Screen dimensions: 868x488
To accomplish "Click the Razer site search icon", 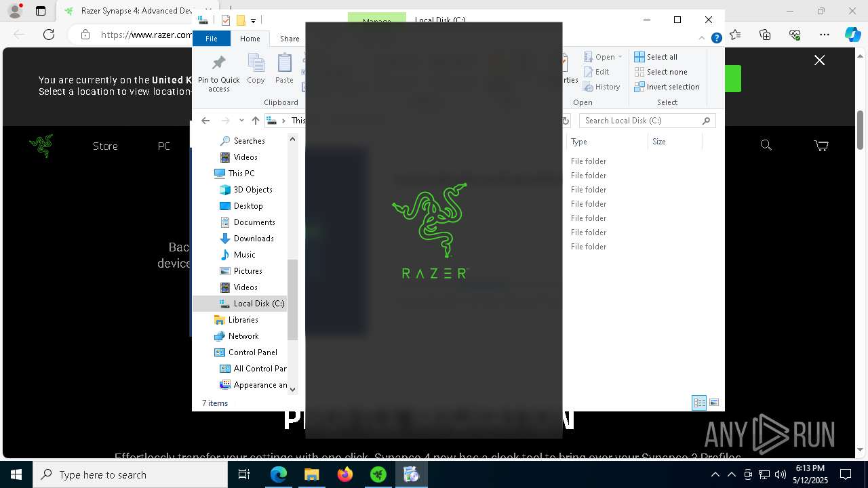I will [x=766, y=145].
